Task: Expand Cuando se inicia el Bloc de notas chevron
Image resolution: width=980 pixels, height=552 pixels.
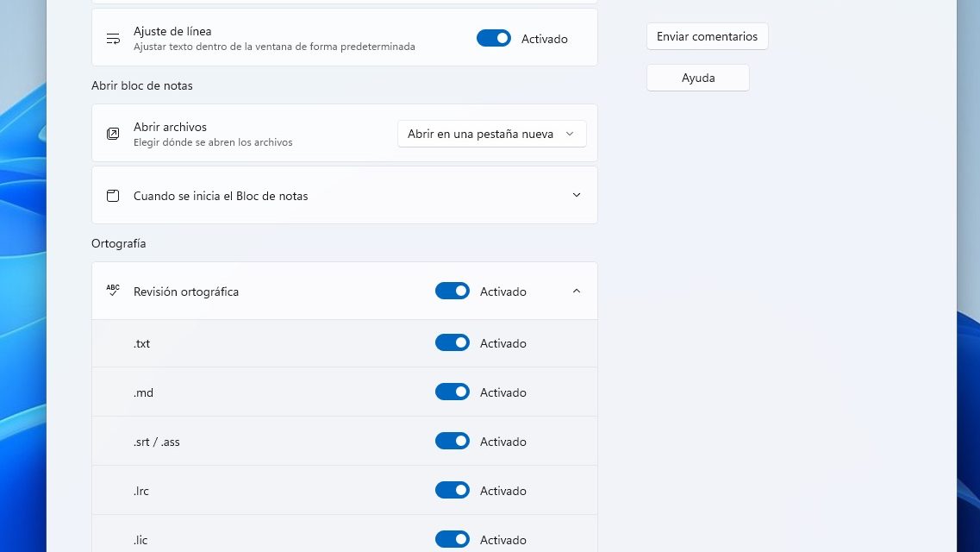Action: tap(577, 195)
